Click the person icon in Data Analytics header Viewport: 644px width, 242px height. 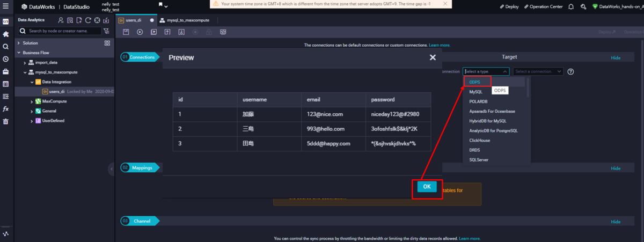coord(61,20)
